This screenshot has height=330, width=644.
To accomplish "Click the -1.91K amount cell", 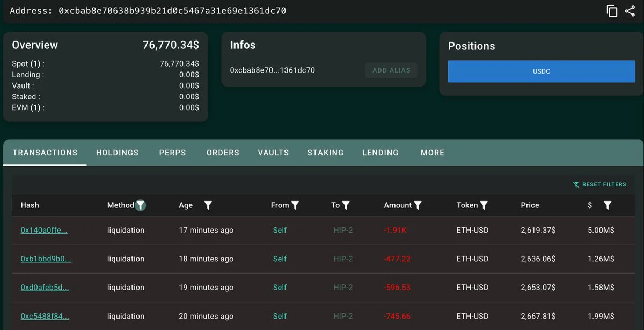I will tap(396, 230).
